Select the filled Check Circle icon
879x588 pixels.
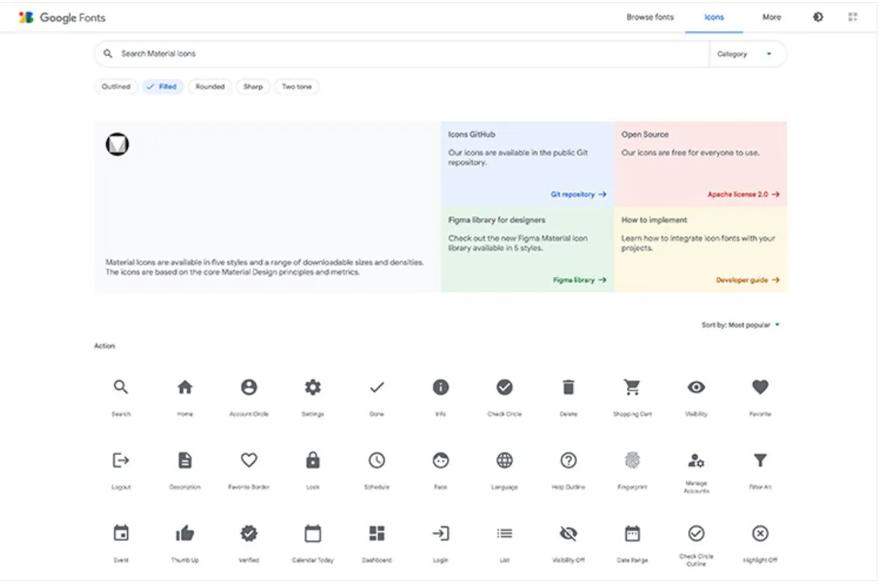click(504, 387)
